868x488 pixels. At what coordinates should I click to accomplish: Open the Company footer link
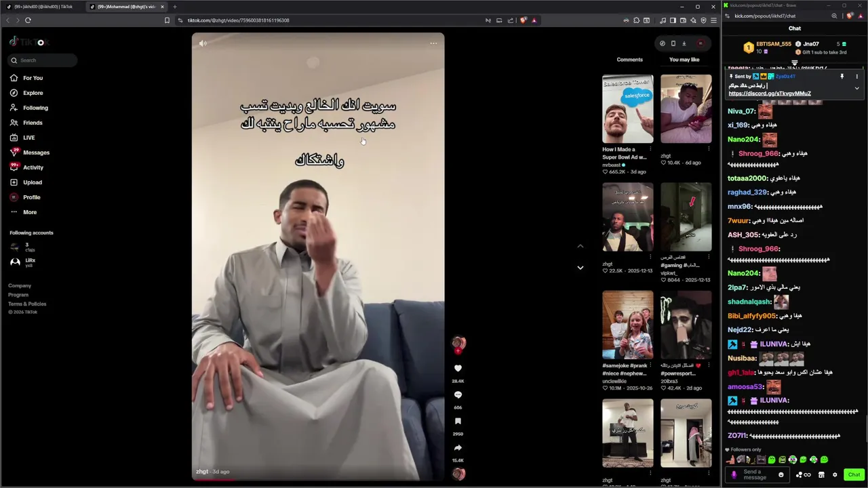point(20,286)
